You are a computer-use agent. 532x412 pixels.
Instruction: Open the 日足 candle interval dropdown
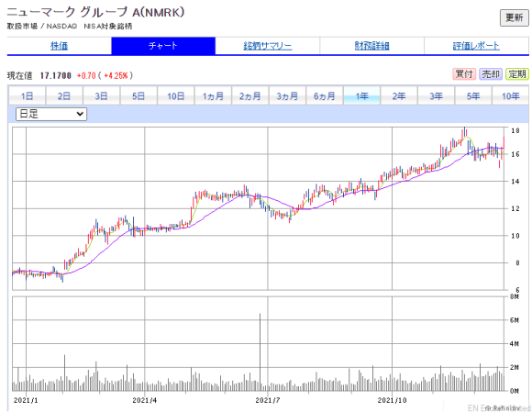[51, 114]
